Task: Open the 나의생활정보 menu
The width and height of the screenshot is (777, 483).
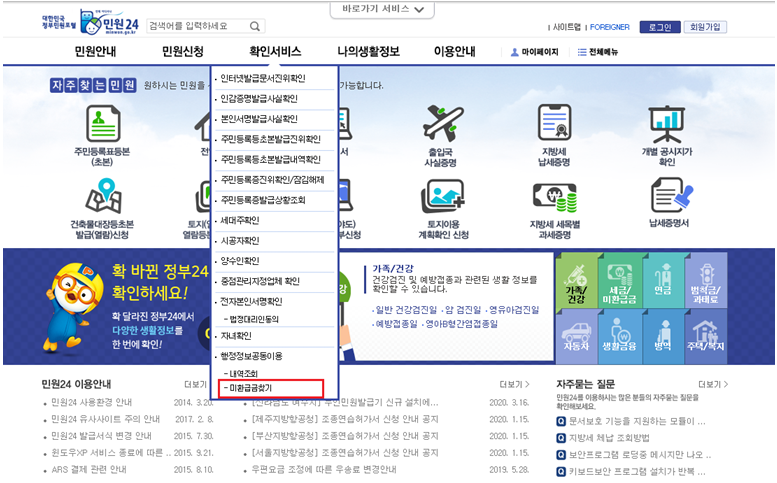Action: 368,52
